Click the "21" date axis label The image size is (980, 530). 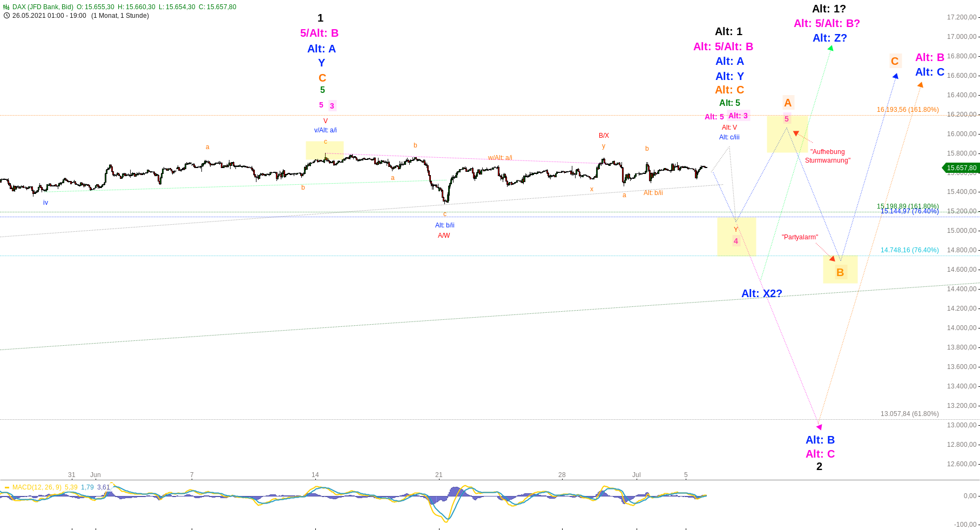click(x=439, y=475)
